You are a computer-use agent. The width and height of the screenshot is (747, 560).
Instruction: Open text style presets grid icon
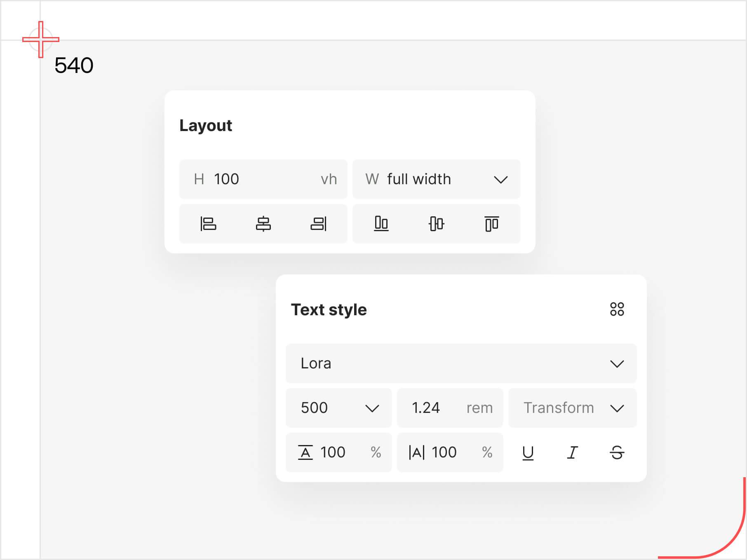click(617, 309)
